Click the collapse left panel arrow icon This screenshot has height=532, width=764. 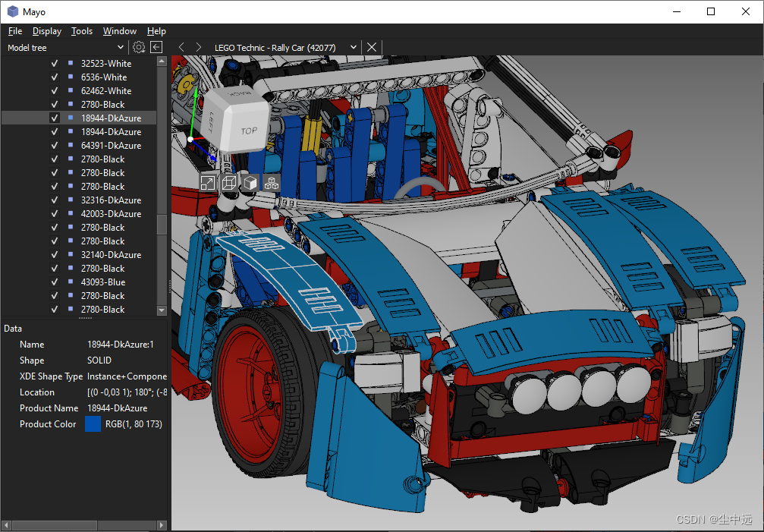(156, 47)
